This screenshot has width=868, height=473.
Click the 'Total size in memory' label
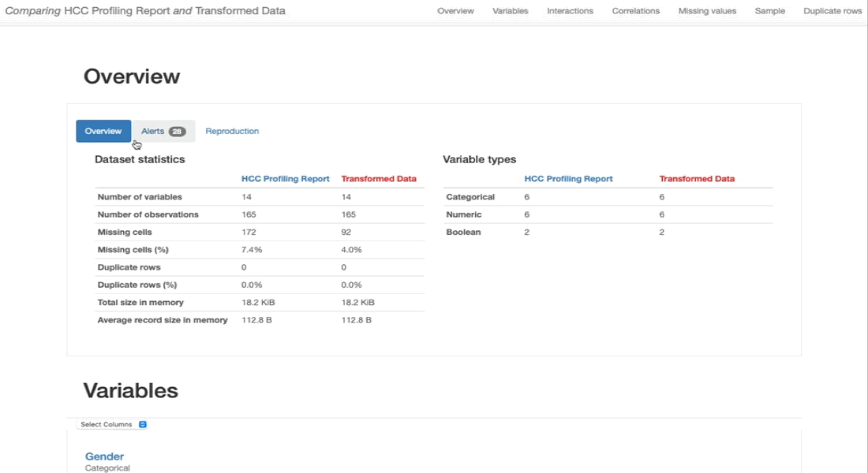point(140,303)
